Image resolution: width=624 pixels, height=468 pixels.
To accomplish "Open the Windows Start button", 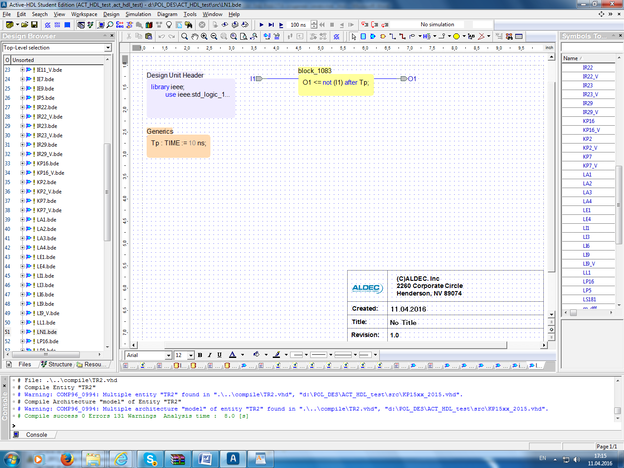I will (12, 456).
